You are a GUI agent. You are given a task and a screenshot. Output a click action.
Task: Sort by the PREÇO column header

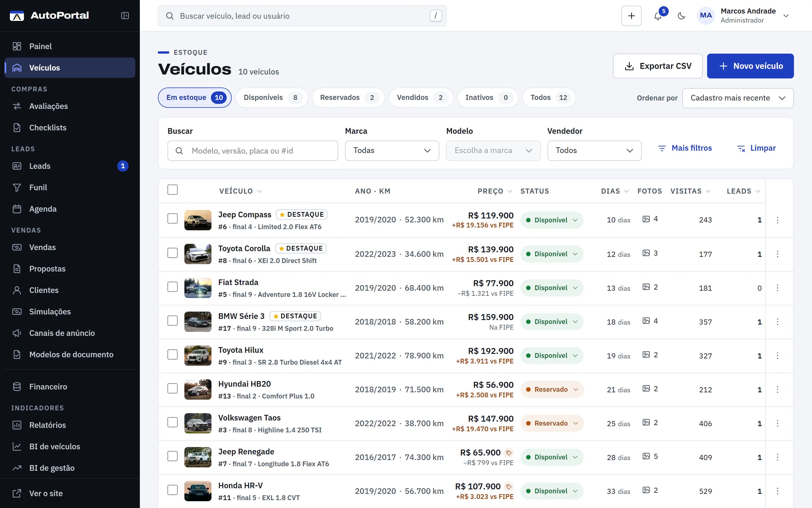pos(495,191)
